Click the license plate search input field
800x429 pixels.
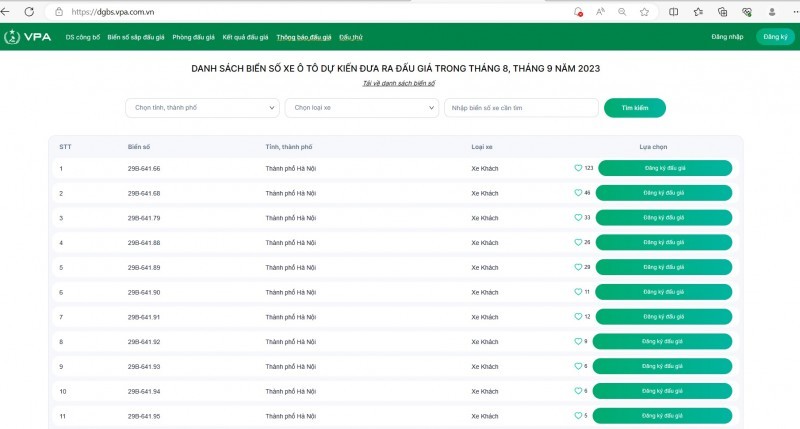point(520,107)
